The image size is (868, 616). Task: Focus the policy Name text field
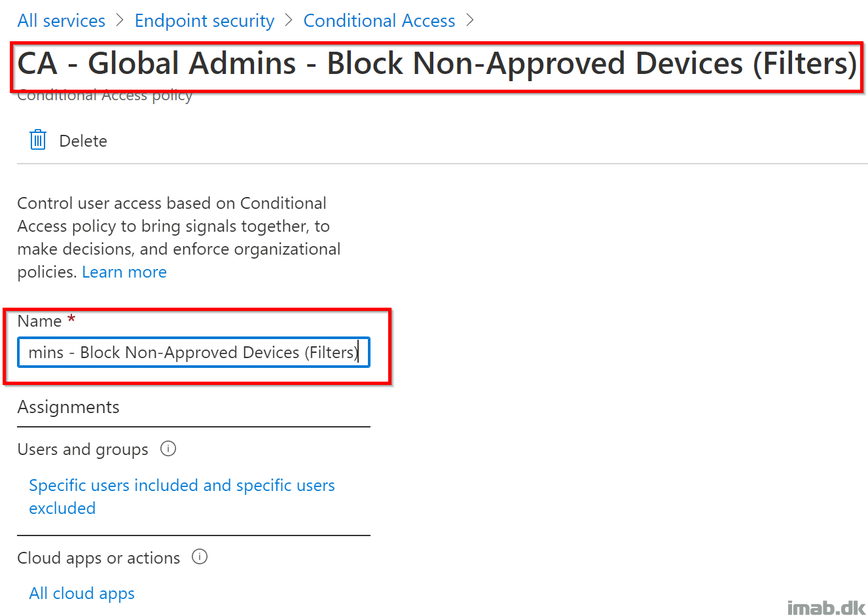click(x=194, y=352)
